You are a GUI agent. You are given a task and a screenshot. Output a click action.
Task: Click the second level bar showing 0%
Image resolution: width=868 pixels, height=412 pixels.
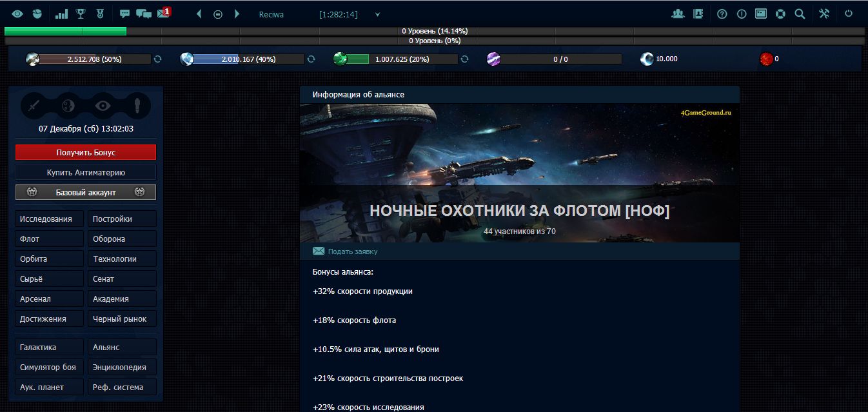click(x=435, y=41)
